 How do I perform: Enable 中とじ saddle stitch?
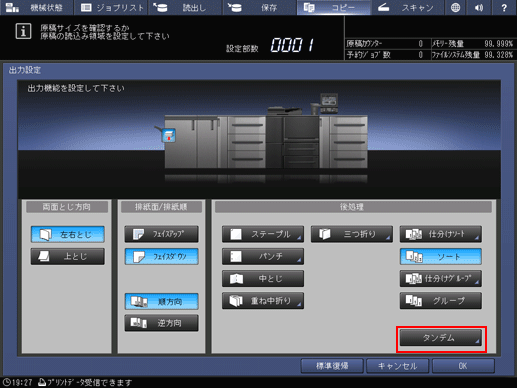click(263, 278)
